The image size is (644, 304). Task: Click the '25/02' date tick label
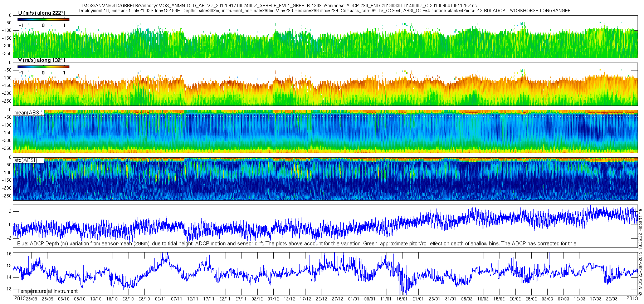(531, 299)
